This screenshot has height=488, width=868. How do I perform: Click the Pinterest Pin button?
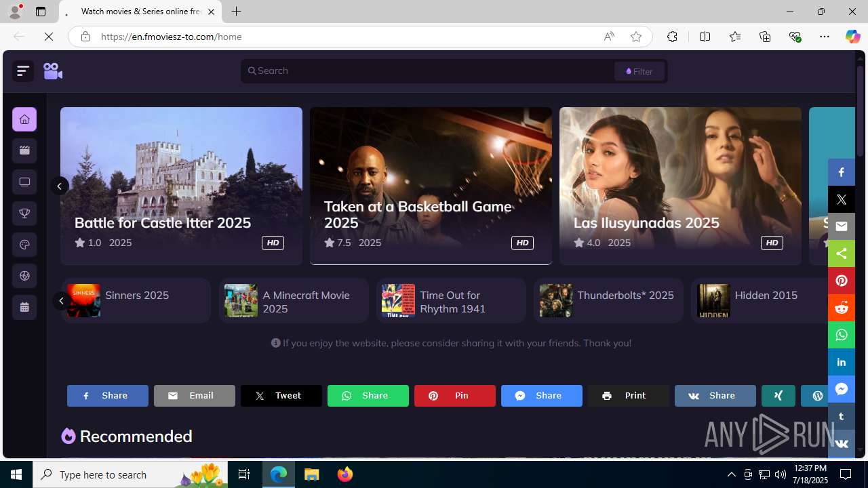[x=454, y=396]
